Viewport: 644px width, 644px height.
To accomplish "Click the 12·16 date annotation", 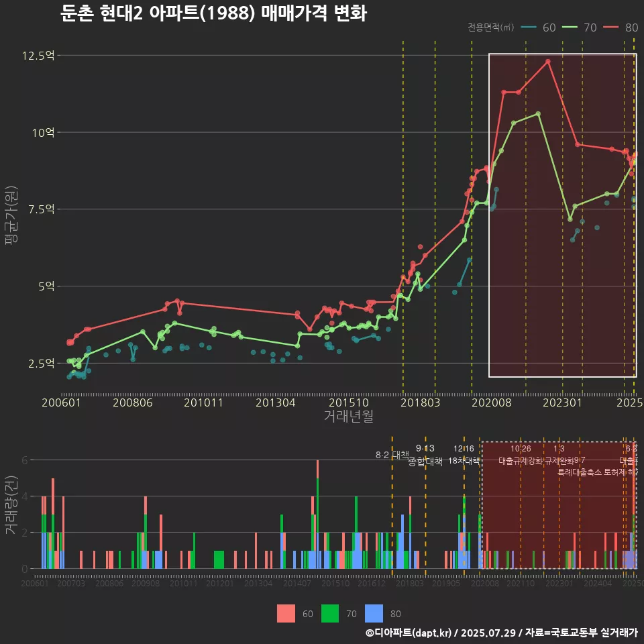I will click(x=464, y=449).
